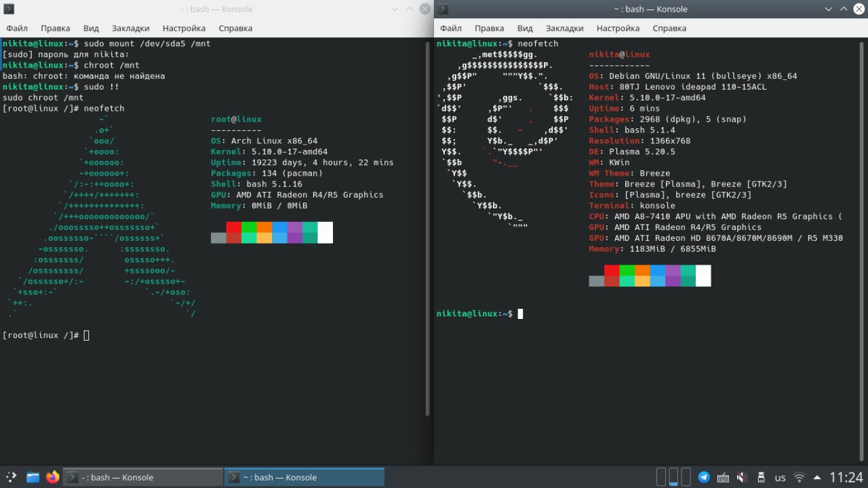Click the window menu icon of left Konsole
Screen dimensions: 868x488
pyautogui.click(x=9, y=9)
